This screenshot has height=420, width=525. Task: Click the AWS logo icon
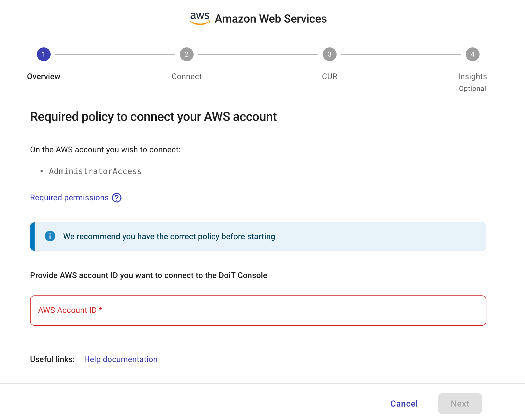(x=200, y=18)
